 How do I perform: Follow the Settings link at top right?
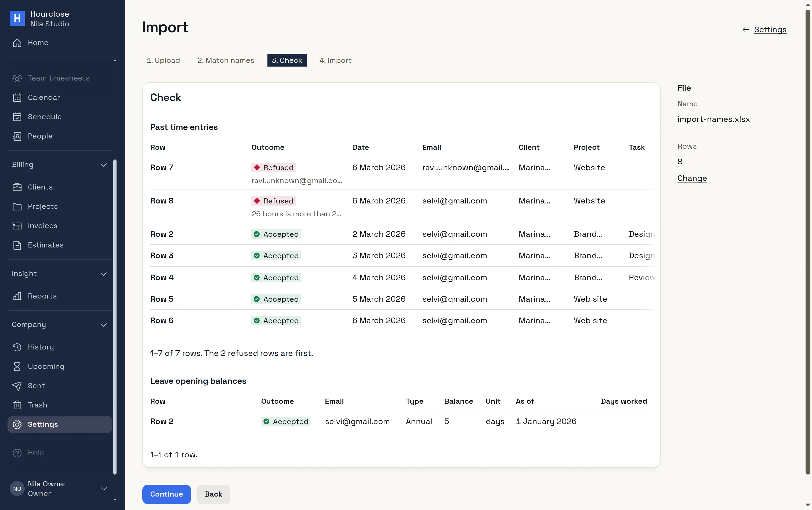(770, 30)
